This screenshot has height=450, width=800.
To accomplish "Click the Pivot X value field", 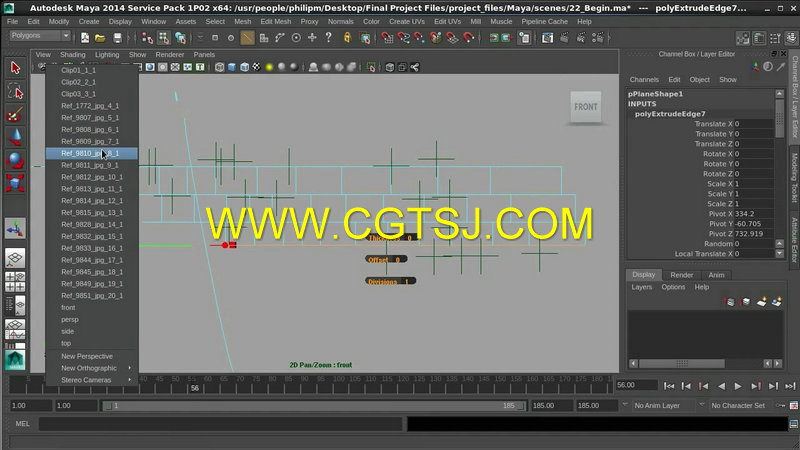I will (x=754, y=214).
